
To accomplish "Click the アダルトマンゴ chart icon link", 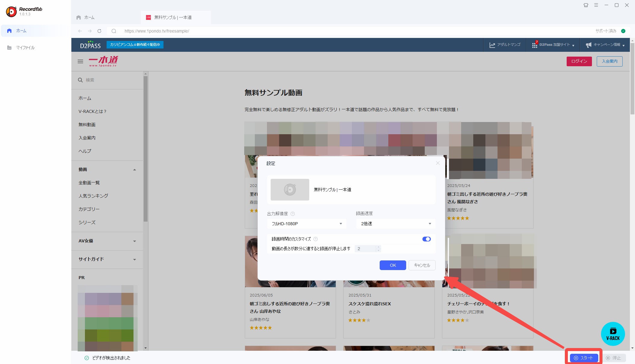I will [505, 45].
